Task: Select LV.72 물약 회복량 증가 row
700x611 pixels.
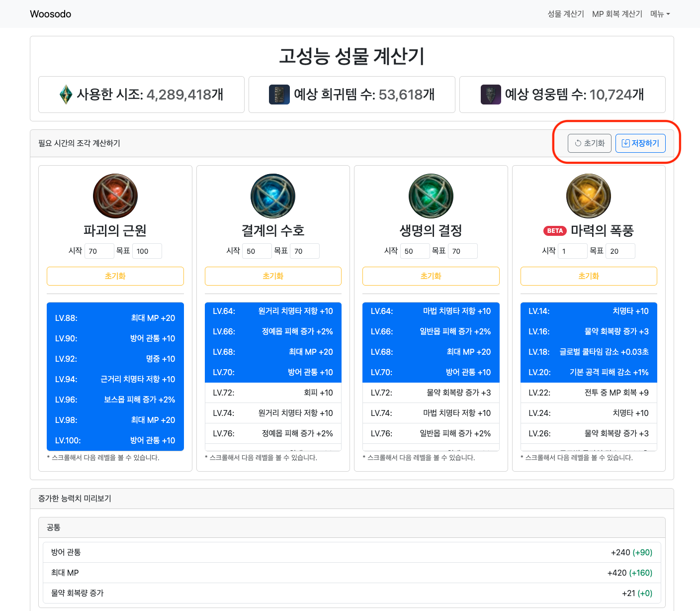Action: (431, 393)
